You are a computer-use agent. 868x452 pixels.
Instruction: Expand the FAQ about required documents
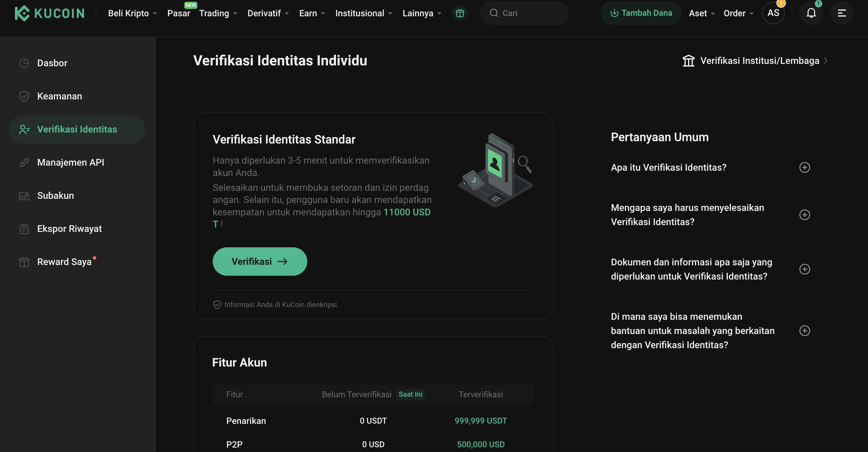(805, 269)
